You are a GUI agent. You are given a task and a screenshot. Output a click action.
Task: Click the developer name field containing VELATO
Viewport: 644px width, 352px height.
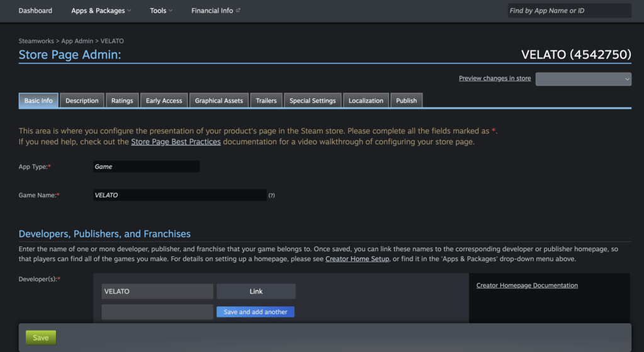point(157,291)
